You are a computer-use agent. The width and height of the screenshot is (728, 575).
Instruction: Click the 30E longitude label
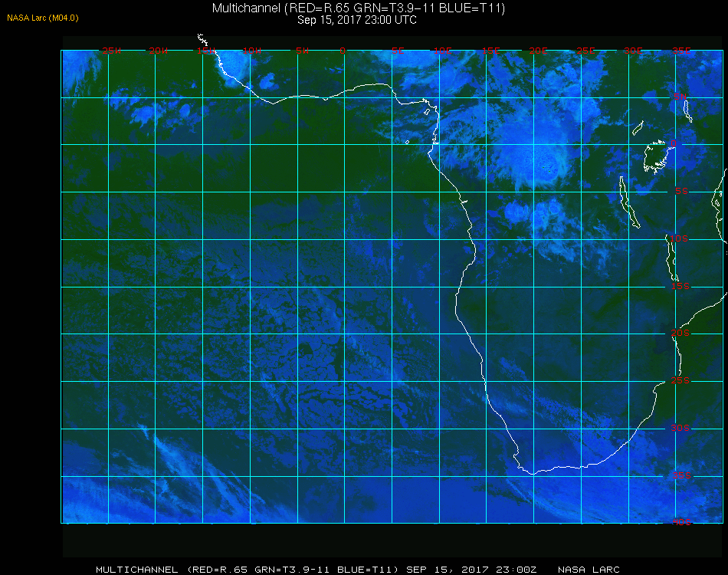click(x=633, y=51)
